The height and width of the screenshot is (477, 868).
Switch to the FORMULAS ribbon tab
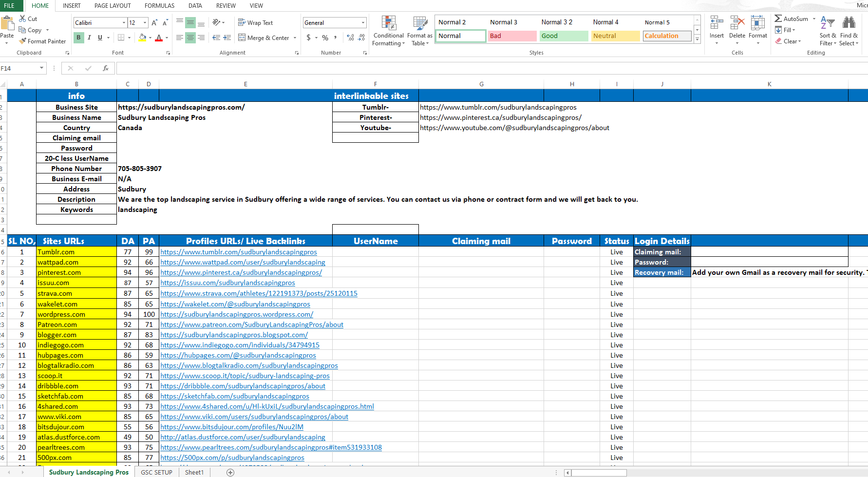(159, 6)
